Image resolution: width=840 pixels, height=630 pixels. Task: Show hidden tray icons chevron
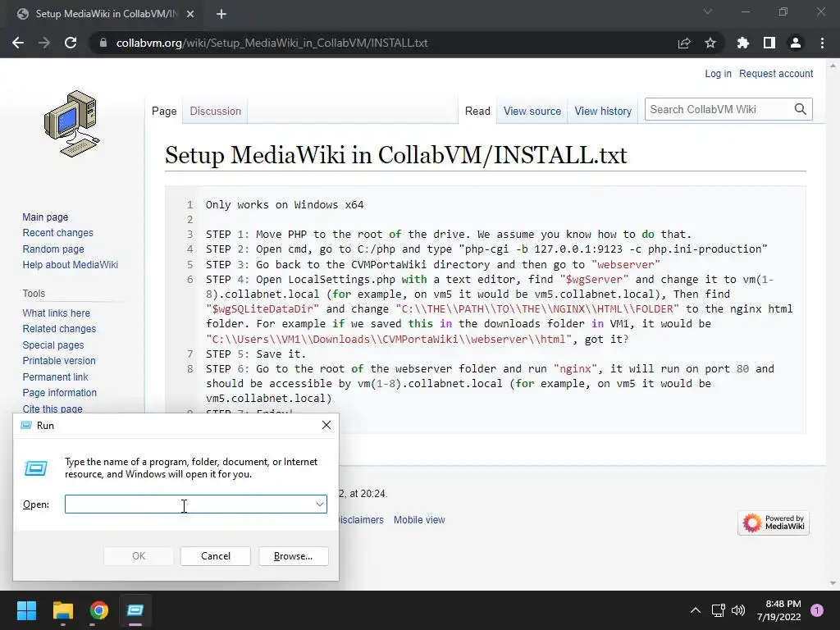(696, 610)
